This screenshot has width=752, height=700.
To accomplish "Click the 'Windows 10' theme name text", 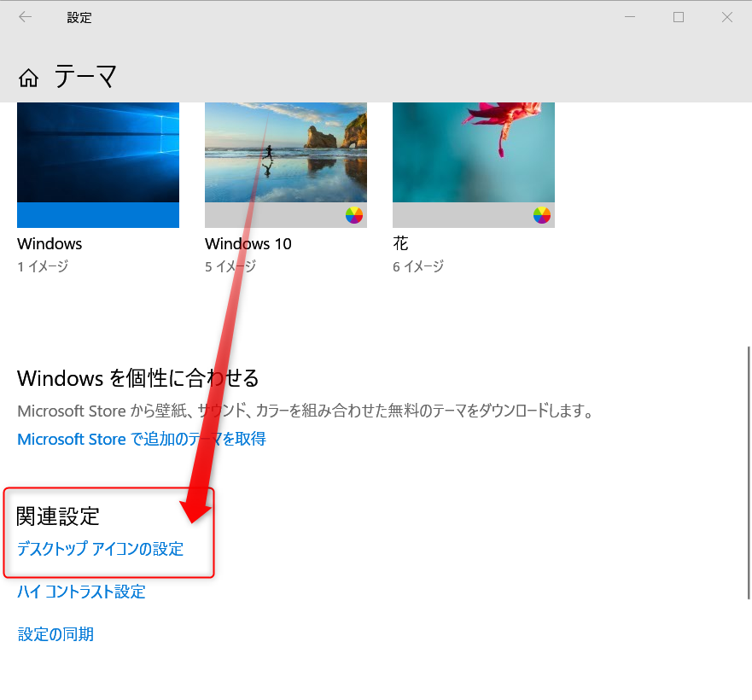I will (248, 244).
